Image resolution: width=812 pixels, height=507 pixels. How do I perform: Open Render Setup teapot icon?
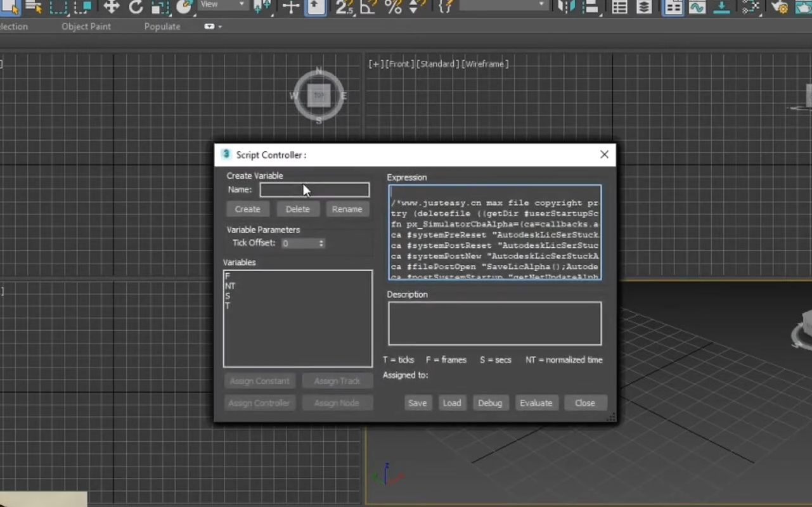779,7
